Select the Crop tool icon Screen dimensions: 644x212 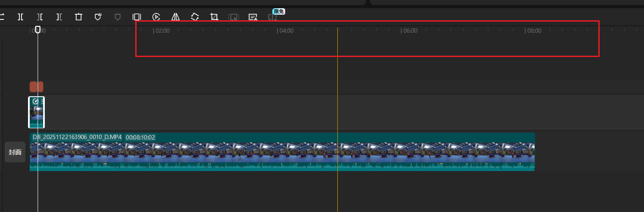[x=214, y=17]
